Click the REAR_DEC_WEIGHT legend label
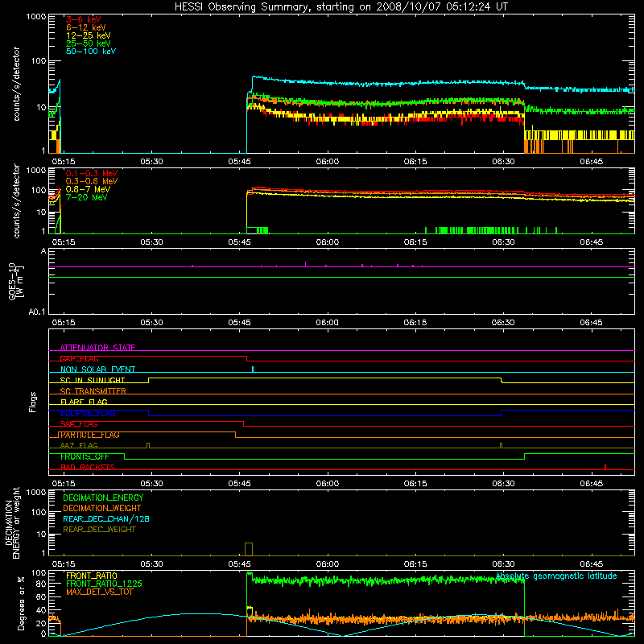 [x=99, y=530]
